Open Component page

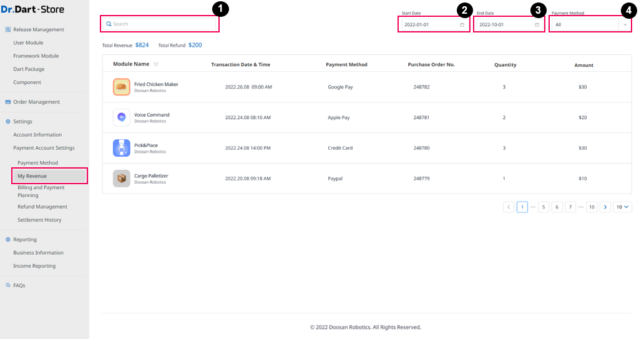[x=27, y=82]
